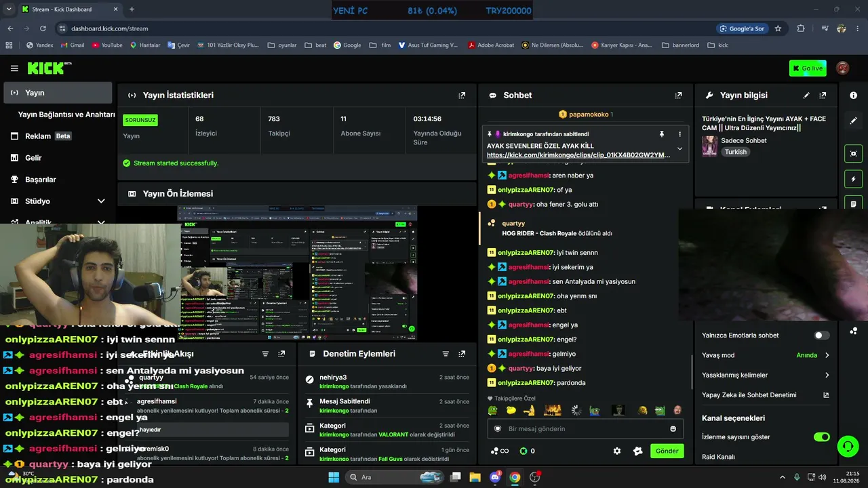Toggle İzlenme sayısını göster switch

(822, 437)
